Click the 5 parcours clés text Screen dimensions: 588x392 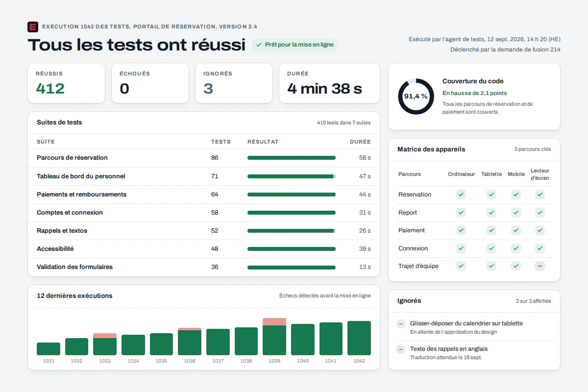pos(533,149)
